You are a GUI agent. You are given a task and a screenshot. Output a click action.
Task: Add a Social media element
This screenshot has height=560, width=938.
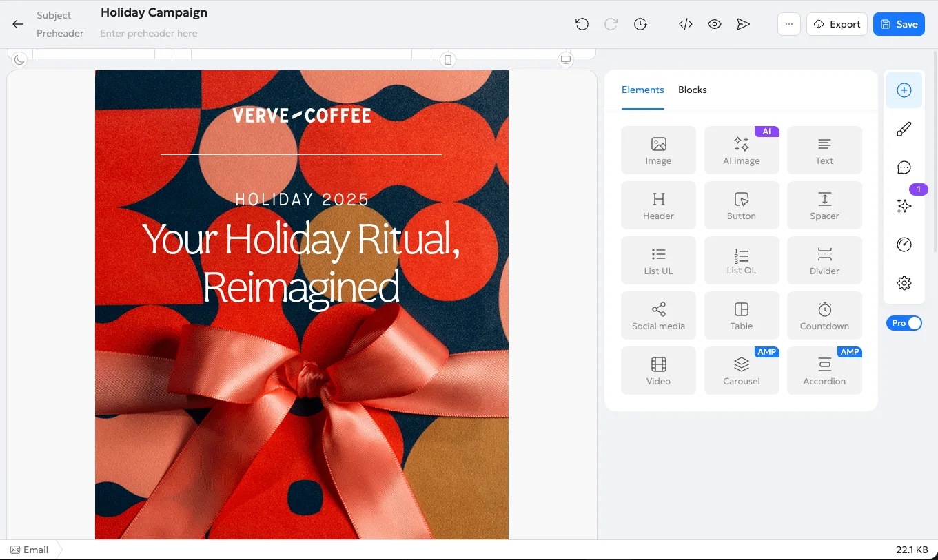[658, 315]
